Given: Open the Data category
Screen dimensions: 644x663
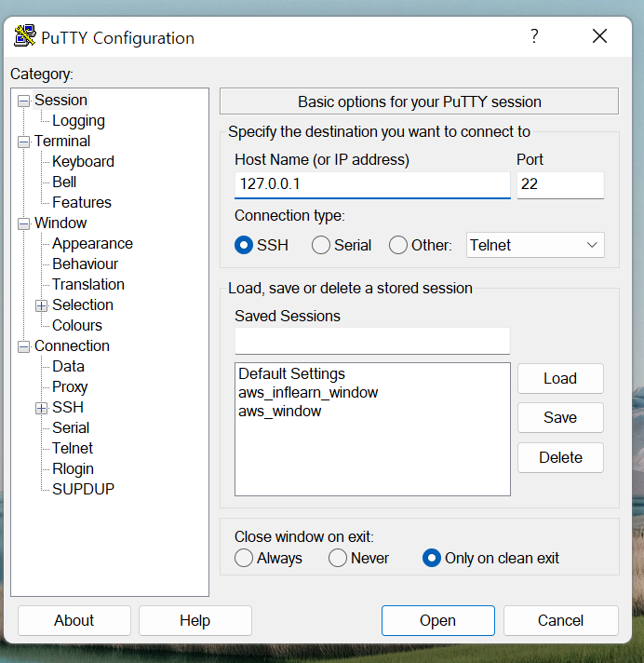Looking at the screenshot, I should (x=68, y=367).
